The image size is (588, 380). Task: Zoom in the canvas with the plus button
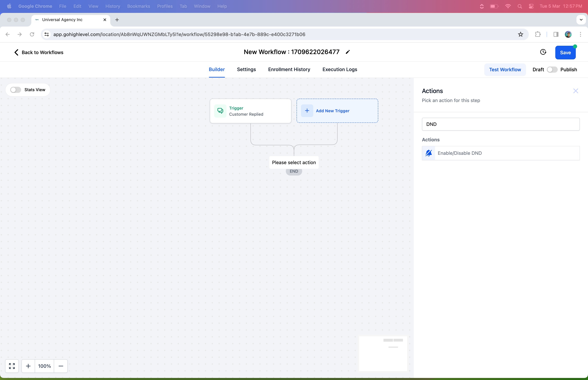(x=28, y=366)
